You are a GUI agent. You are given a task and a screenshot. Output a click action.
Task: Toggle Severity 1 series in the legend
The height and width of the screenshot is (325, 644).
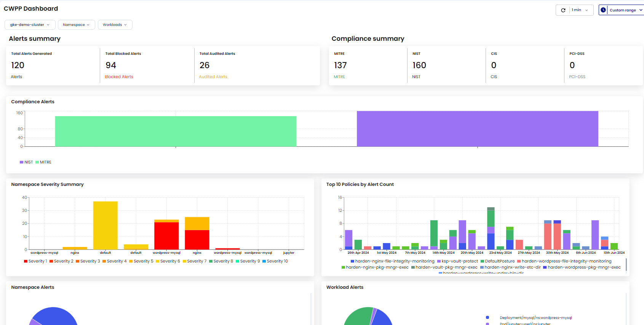coord(35,261)
